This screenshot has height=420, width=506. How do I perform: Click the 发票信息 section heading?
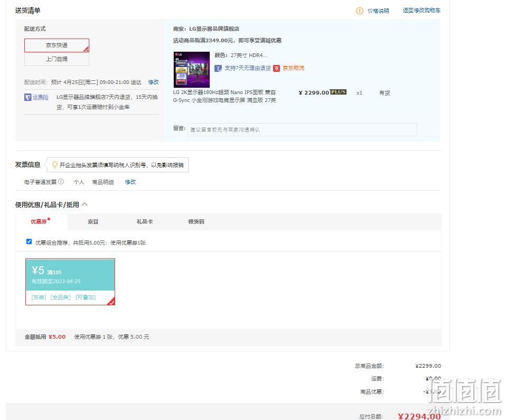pyautogui.click(x=28, y=165)
